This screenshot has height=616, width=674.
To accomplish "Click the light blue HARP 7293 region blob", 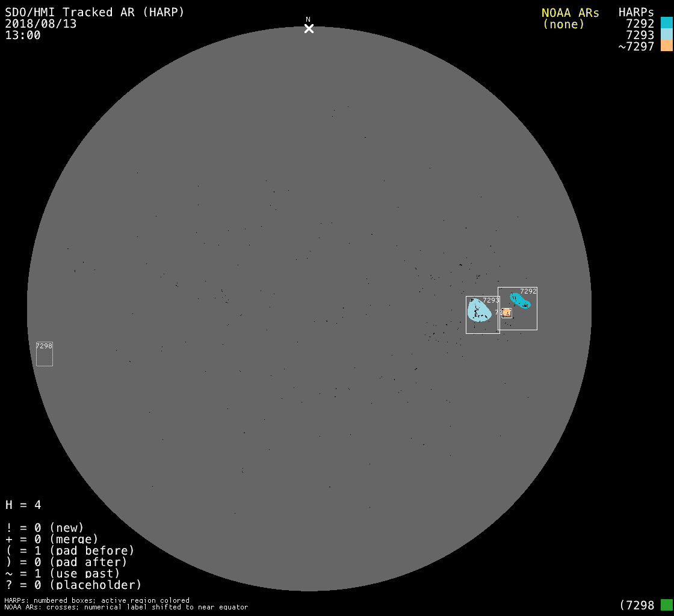I will pos(478,311).
